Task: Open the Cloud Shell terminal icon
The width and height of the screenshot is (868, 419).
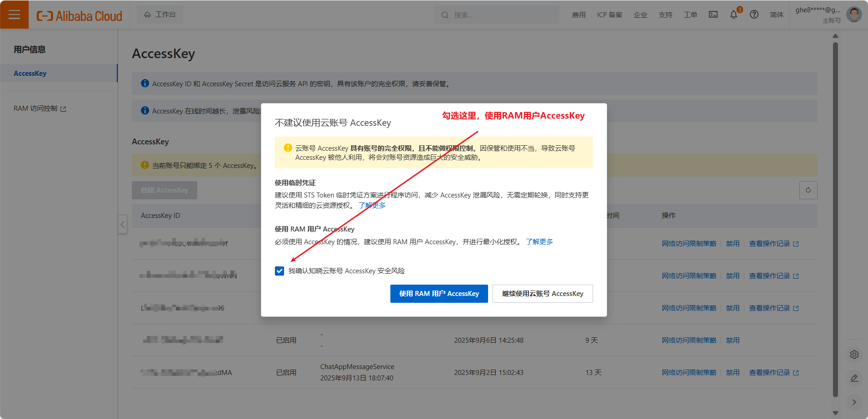Action: (713, 15)
